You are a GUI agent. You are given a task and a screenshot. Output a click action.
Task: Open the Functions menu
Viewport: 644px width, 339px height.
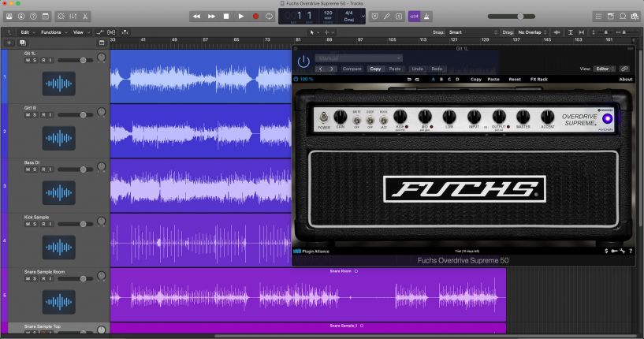point(54,32)
